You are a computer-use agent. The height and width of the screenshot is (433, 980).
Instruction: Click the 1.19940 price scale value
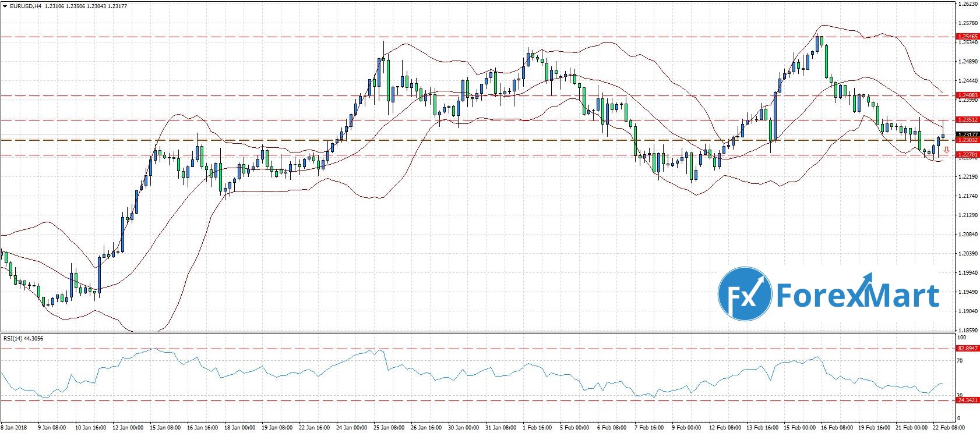[x=967, y=273]
